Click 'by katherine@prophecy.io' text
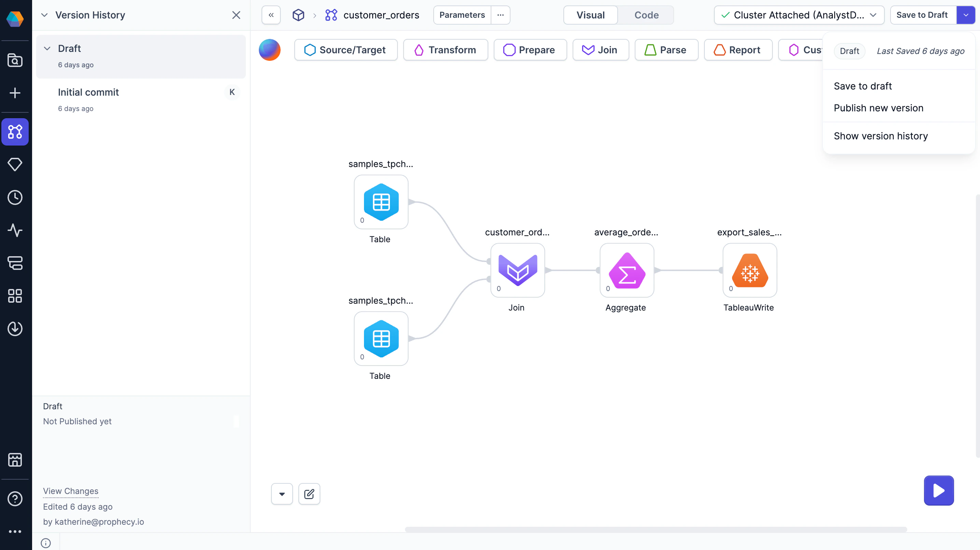 tap(94, 522)
